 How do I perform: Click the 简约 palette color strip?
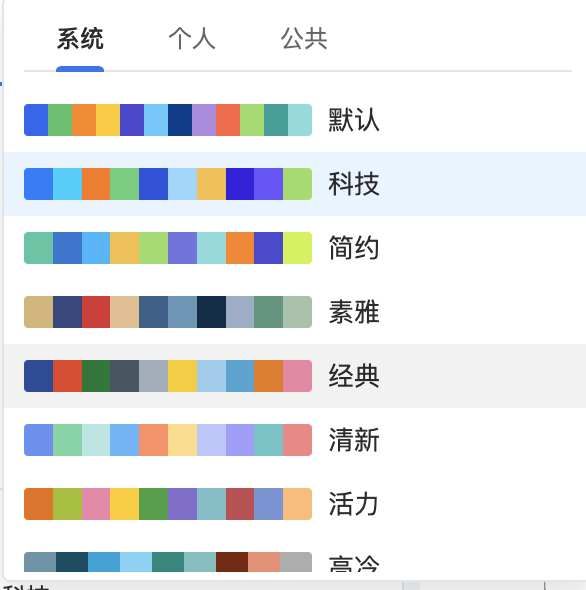coord(168,248)
